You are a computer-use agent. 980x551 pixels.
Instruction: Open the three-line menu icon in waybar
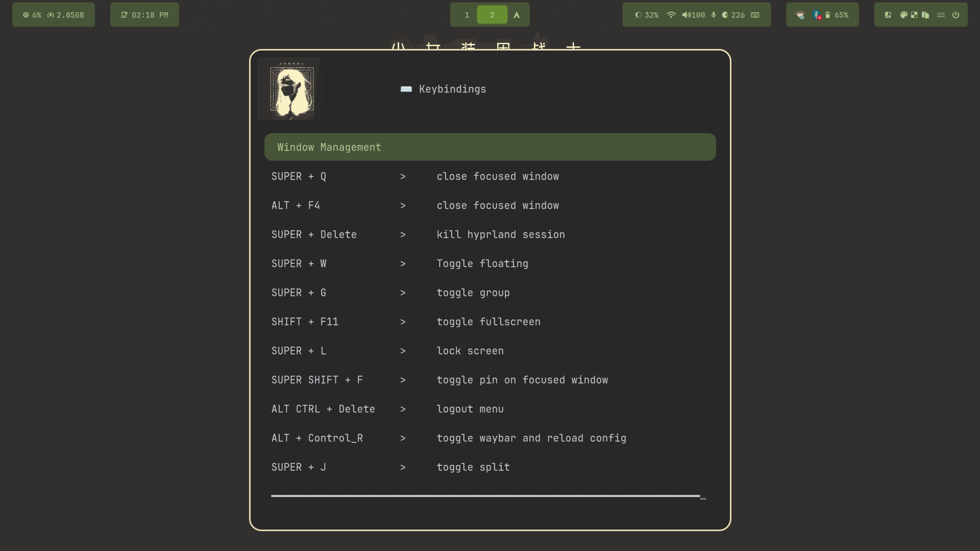(x=941, y=15)
